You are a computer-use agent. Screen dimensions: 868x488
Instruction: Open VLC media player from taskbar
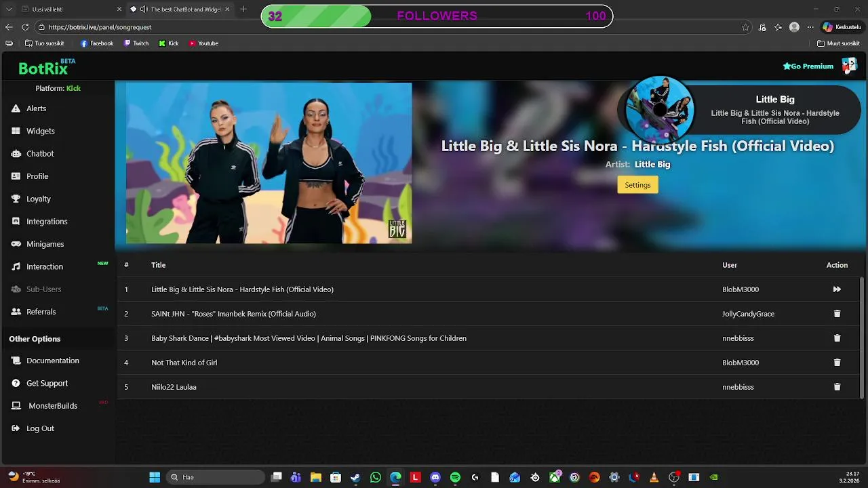654,477
